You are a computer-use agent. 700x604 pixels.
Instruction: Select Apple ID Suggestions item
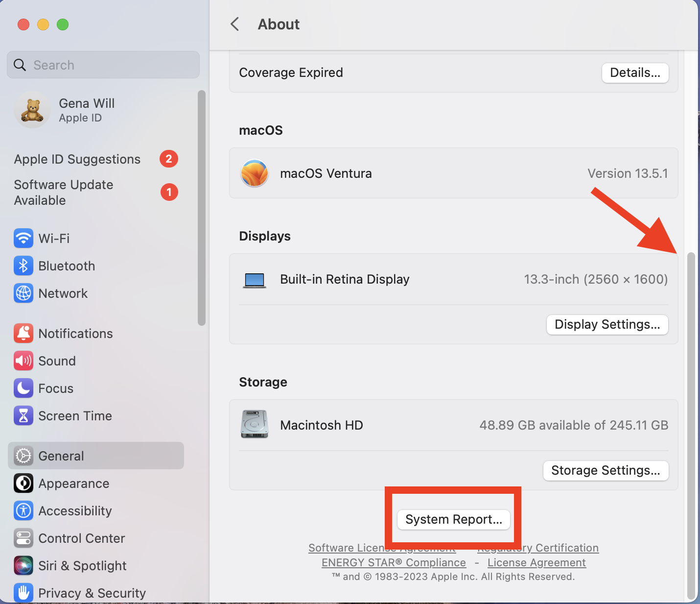96,159
